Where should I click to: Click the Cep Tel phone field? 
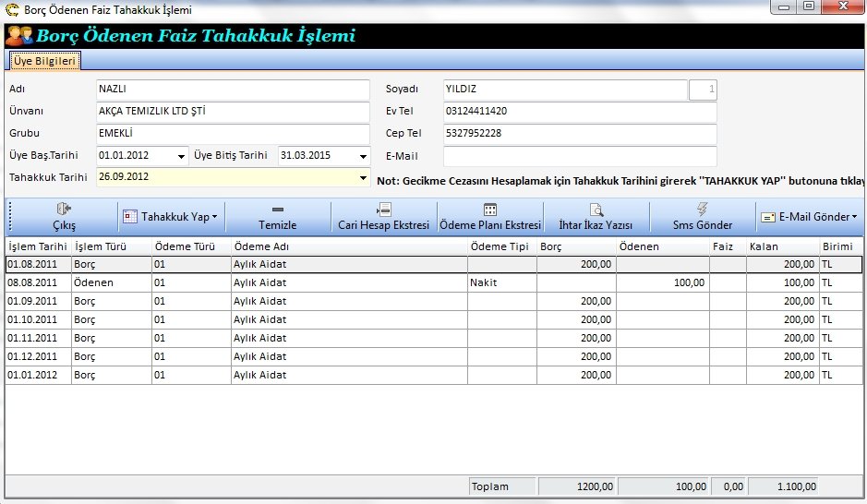click(579, 134)
